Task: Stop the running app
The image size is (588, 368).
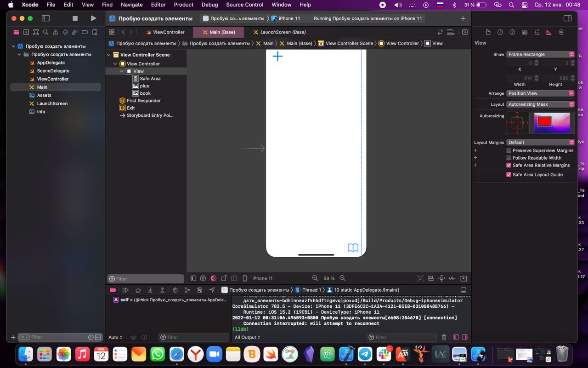Action: (75, 18)
